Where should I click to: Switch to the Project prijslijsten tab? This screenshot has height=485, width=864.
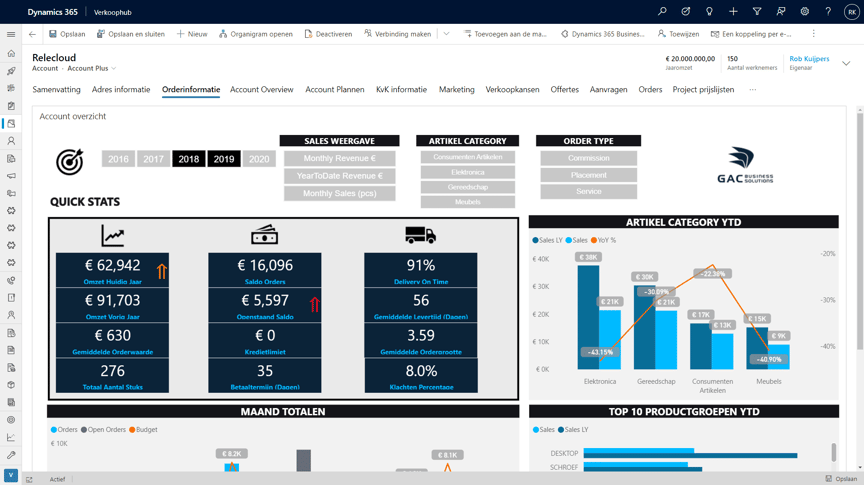coord(703,89)
